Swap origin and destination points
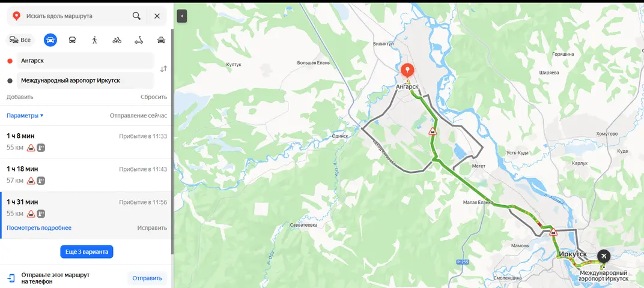 pyautogui.click(x=163, y=69)
